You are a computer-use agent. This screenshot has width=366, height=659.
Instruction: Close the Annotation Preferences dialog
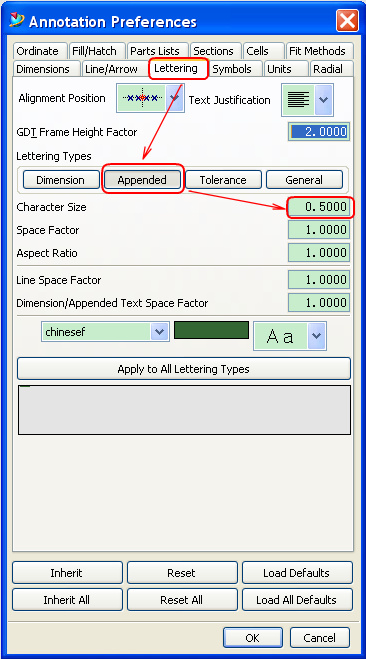(x=348, y=20)
